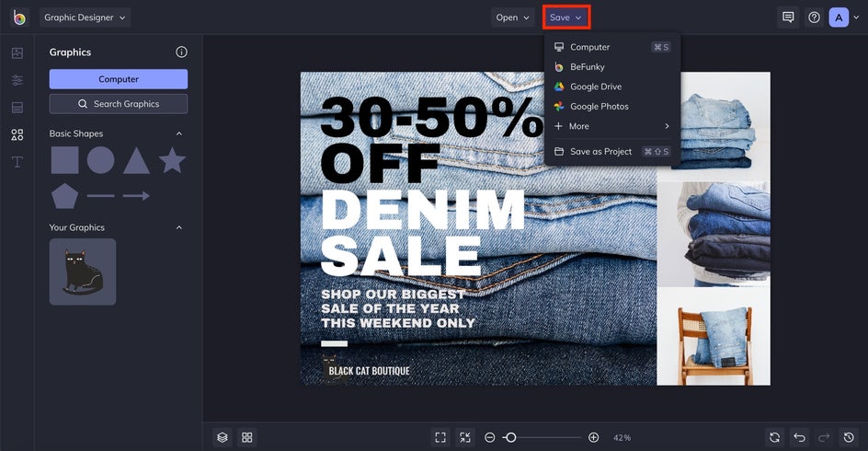
Task: Choose Save as Project option
Action: [x=612, y=151]
